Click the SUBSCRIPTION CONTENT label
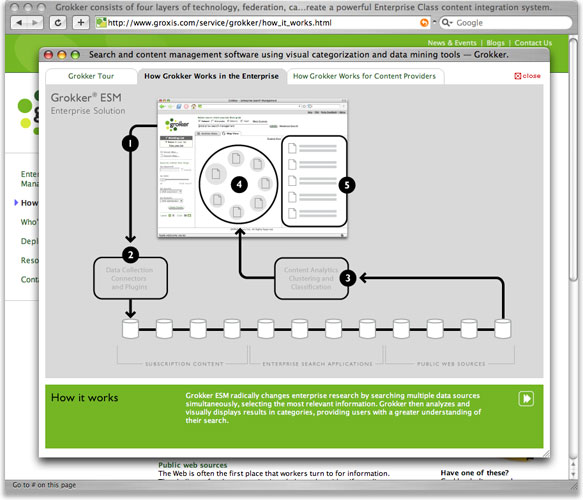The image size is (583, 500). pos(184,364)
